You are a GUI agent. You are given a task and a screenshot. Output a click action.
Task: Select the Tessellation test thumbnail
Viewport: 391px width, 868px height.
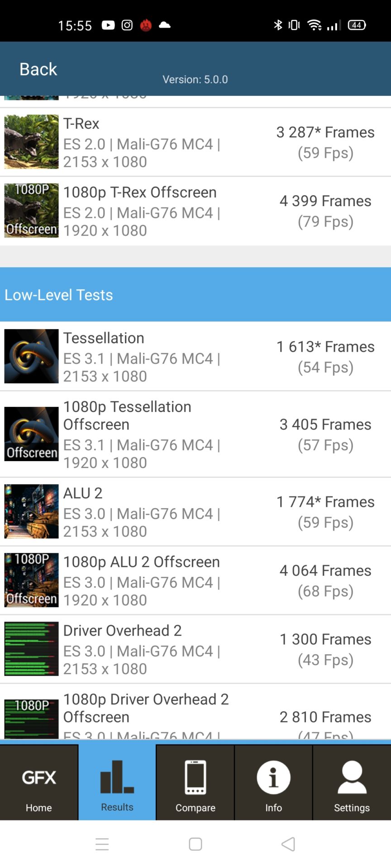click(31, 356)
